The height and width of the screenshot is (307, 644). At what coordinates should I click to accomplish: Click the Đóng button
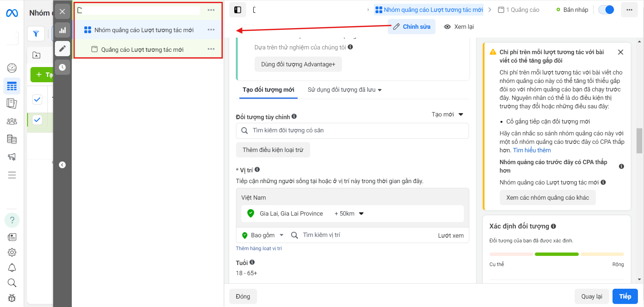(243, 297)
